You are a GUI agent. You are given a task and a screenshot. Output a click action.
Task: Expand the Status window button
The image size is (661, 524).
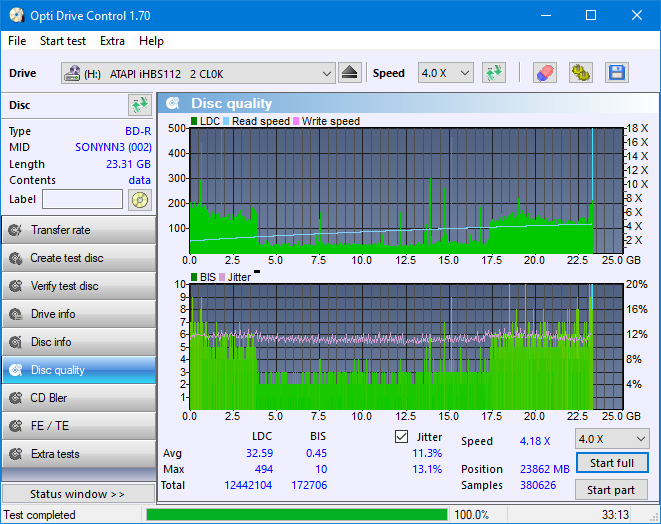[x=78, y=494]
